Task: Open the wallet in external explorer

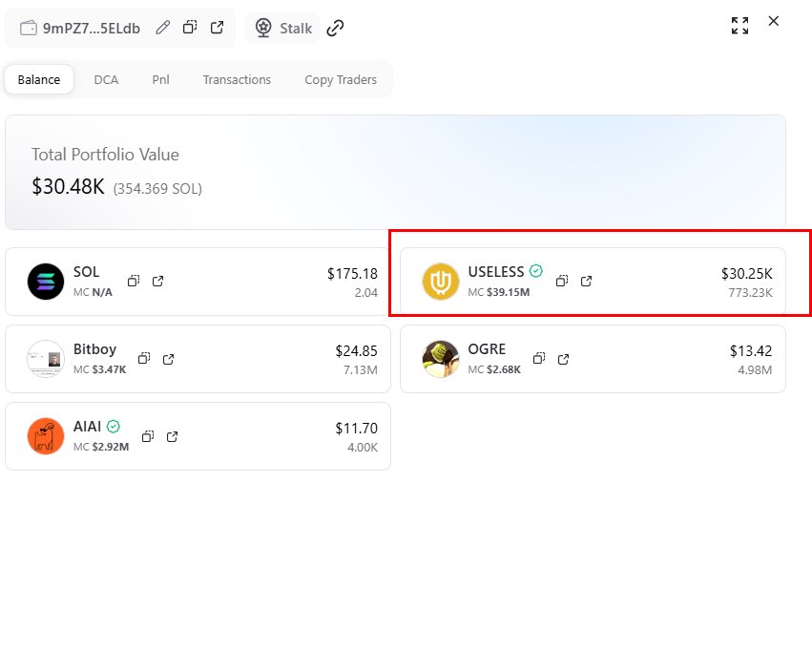Action: pyautogui.click(x=217, y=28)
